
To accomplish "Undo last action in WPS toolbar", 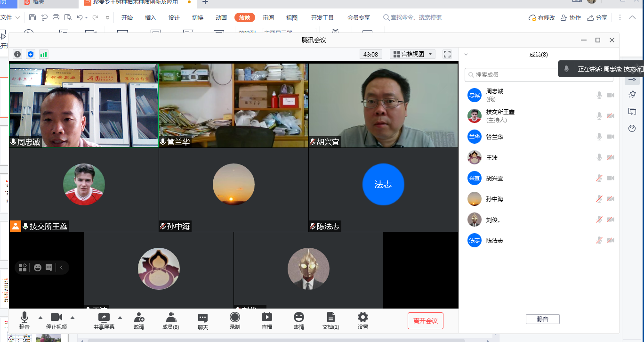I will [x=80, y=18].
